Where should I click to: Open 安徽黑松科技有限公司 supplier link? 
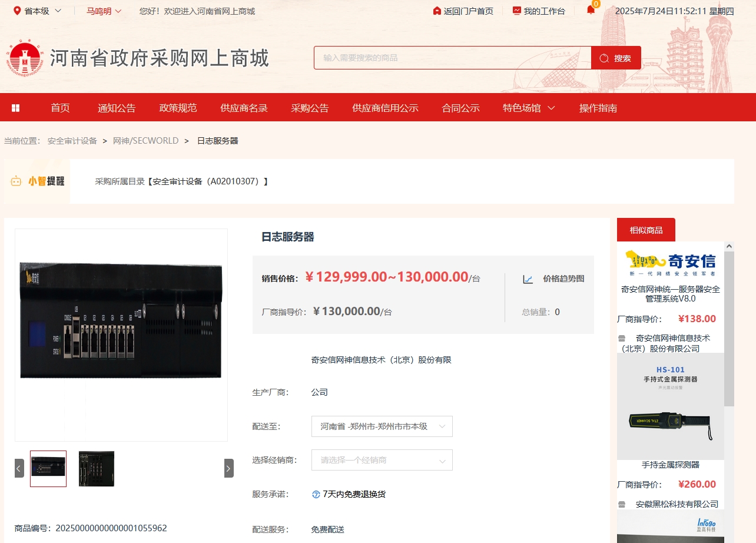point(677,504)
